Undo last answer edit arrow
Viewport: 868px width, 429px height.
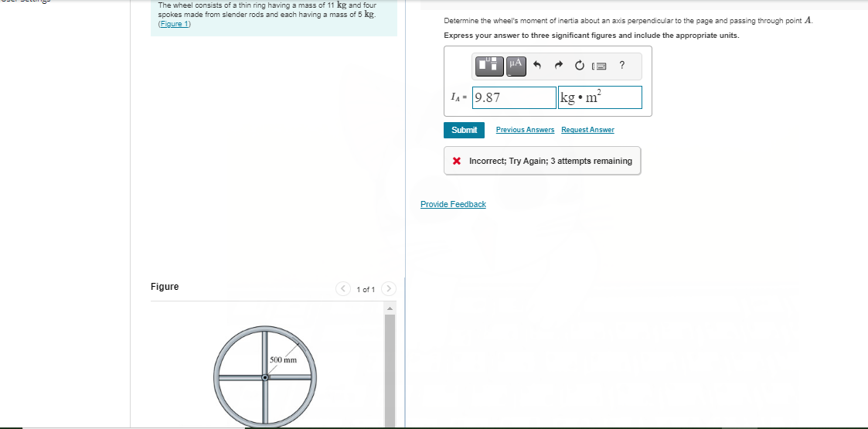tap(536, 66)
